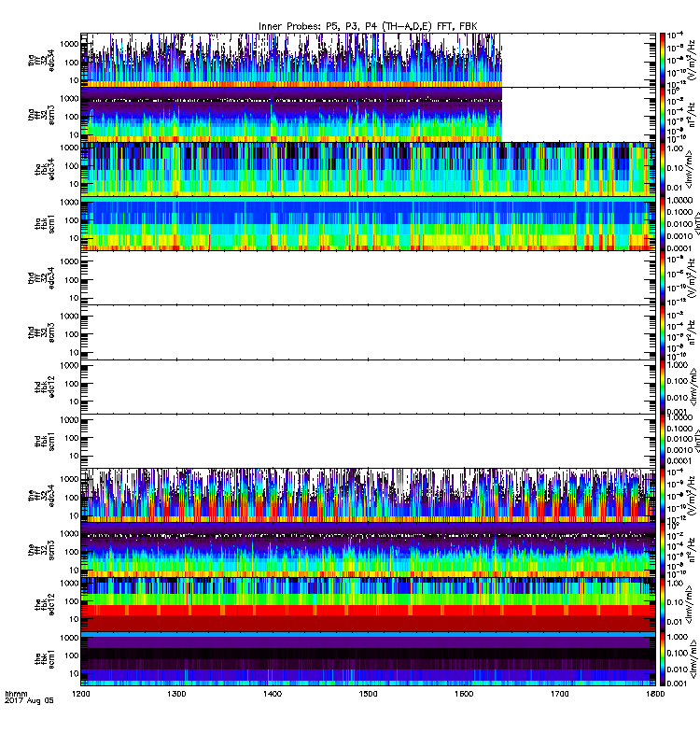Click the color bar beside tha fff scm3 panel
Image resolution: width=700 pixels, height=747 pixels.
[662, 115]
